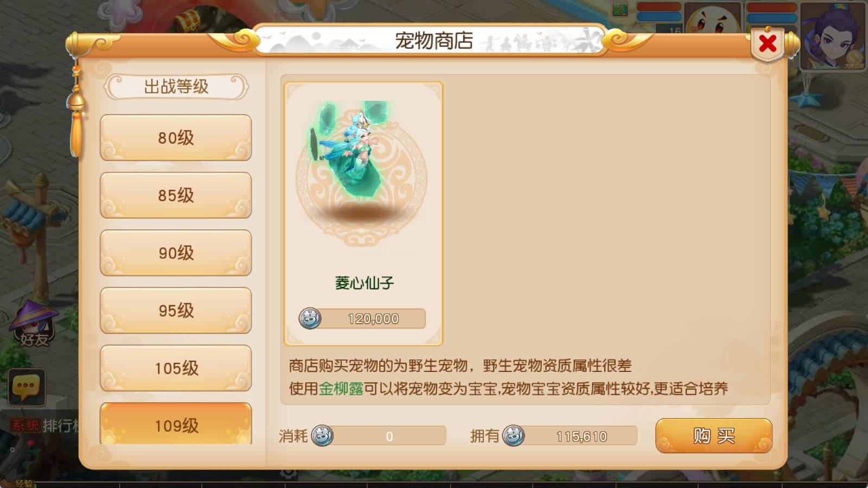Switch to the 90级 tab

pyautogui.click(x=176, y=253)
